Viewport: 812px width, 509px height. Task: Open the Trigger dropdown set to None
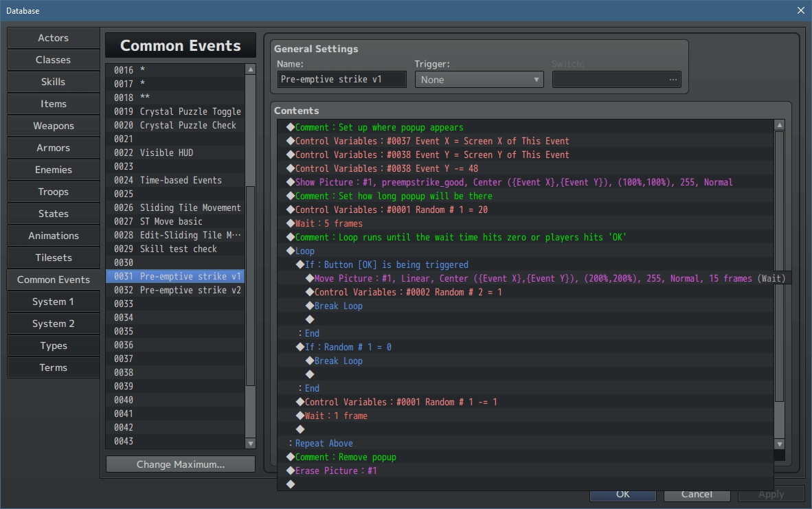coord(479,80)
